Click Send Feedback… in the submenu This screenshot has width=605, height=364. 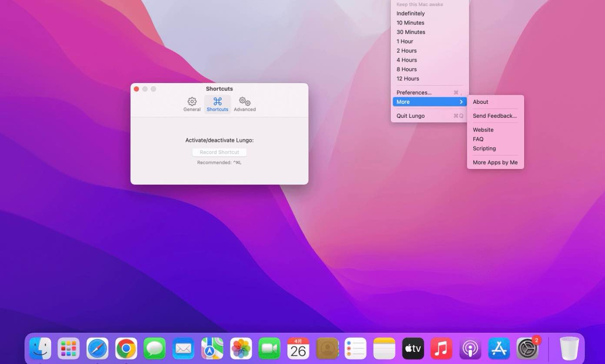point(495,116)
